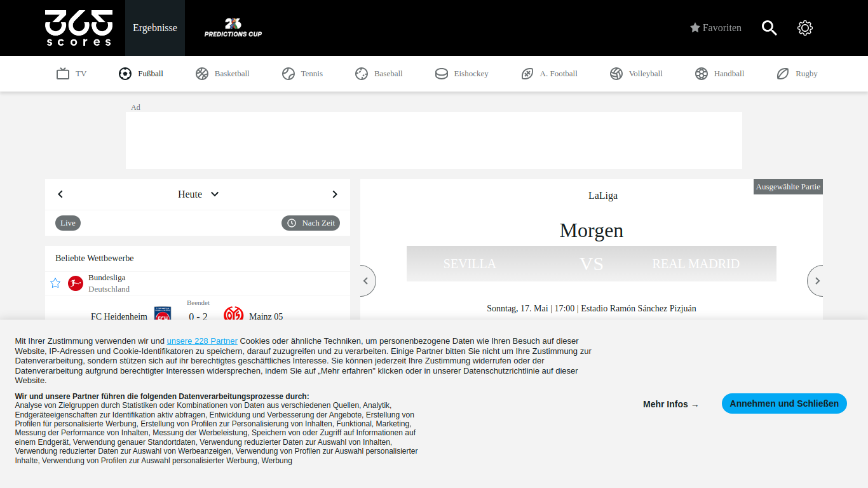Open the 0 - 2 Heidenheim match score
This screenshot has height=488, width=868.
click(x=198, y=316)
